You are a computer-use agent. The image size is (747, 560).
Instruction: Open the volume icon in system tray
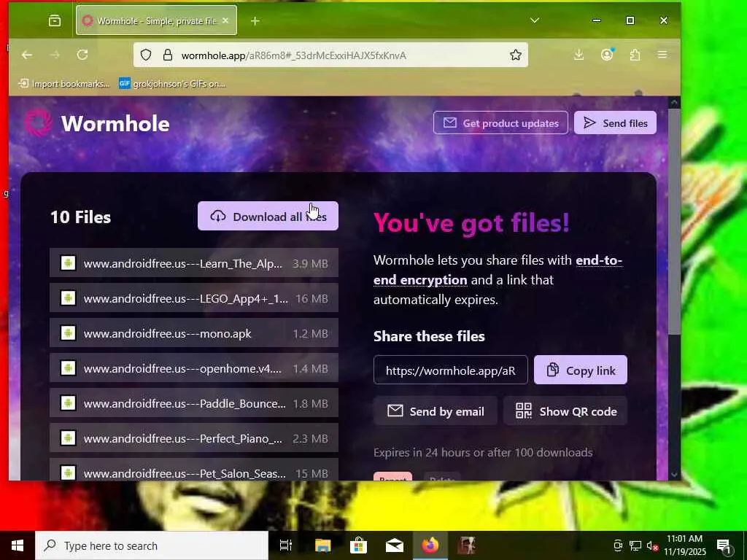pyautogui.click(x=653, y=545)
